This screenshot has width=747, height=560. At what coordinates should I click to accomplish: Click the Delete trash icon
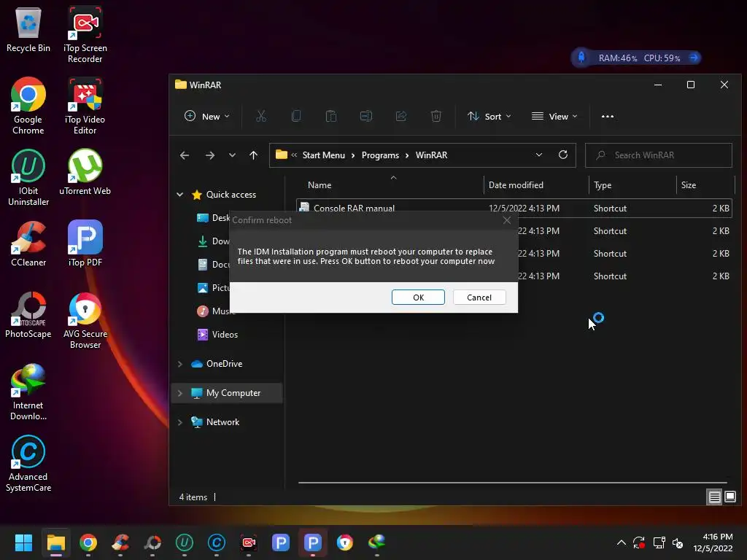pyautogui.click(x=436, y=116)
